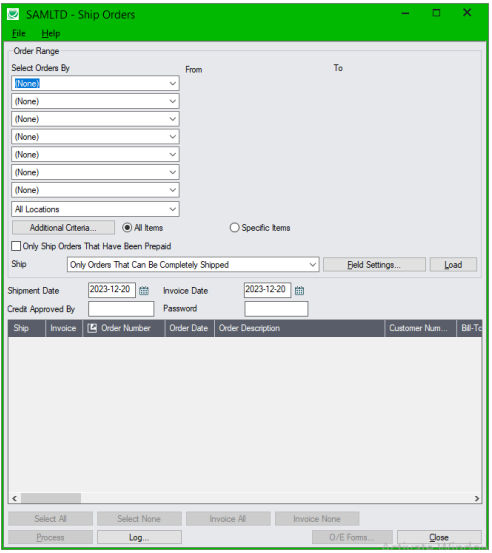Open the Shipment Date calendar picker
This screenshot has height=553, width=492.
click(144, 291)
